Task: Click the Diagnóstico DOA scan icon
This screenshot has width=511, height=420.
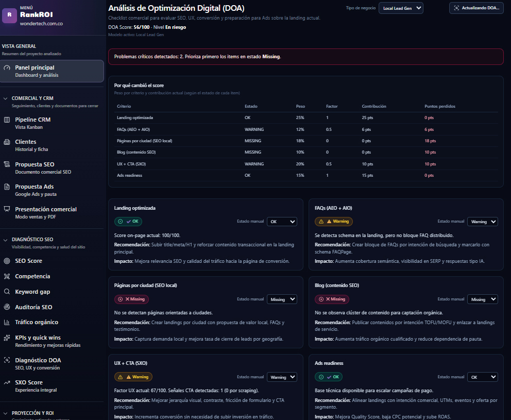Action: tap(7, 360)
